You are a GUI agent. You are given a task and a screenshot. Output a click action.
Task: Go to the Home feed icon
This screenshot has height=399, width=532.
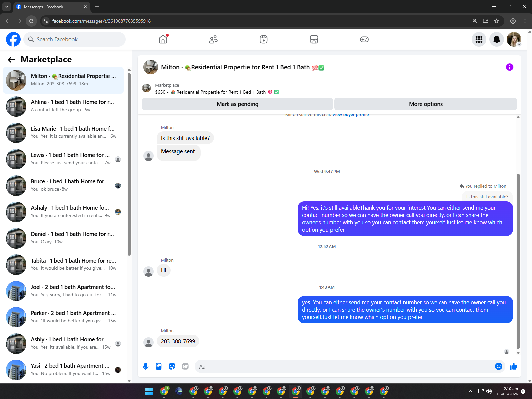[163, 39]
